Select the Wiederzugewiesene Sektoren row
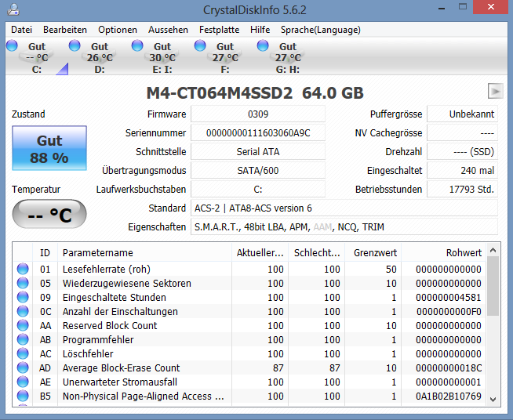Viewport: 513px width, 420px height. click(x=249, y=283)
